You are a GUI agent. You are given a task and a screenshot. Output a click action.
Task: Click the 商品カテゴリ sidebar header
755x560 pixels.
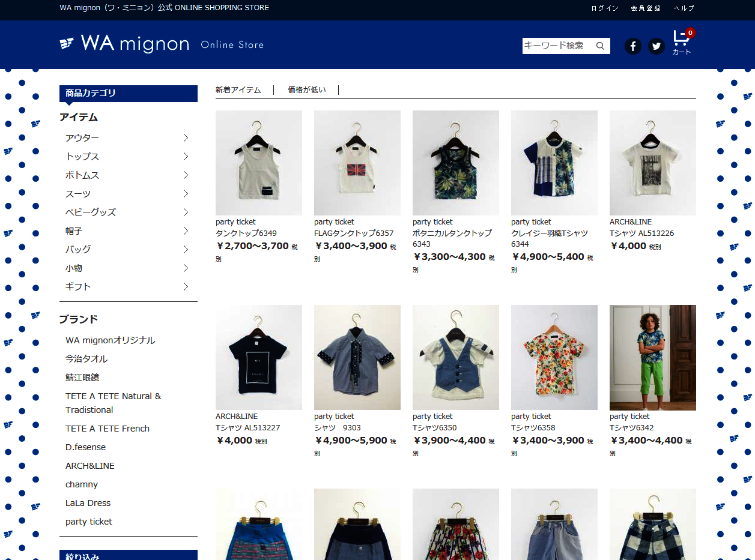(129, 93)
